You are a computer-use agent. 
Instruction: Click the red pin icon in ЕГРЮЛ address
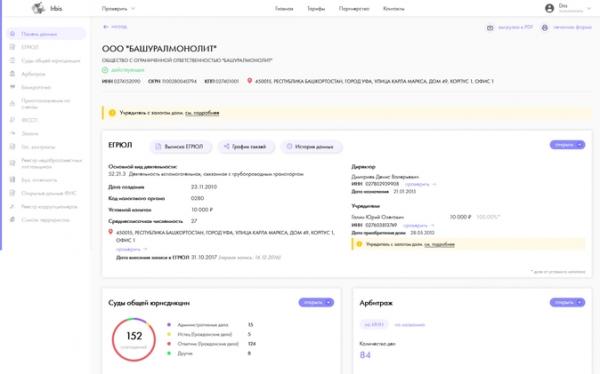click(111, 232)
